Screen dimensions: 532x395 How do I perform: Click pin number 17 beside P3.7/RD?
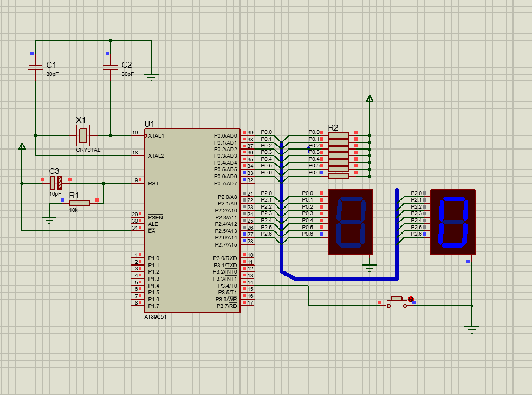coord(250,303)
